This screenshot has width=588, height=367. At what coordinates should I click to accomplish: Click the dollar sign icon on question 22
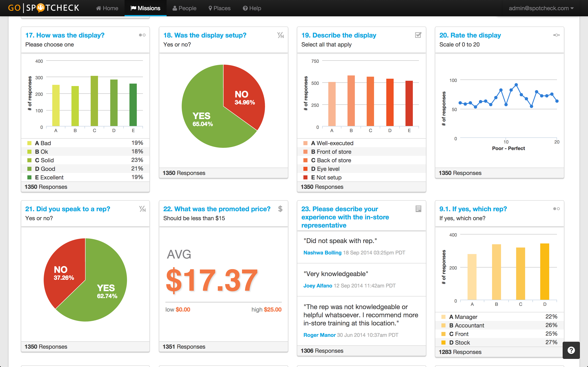[x=280, y=209]
